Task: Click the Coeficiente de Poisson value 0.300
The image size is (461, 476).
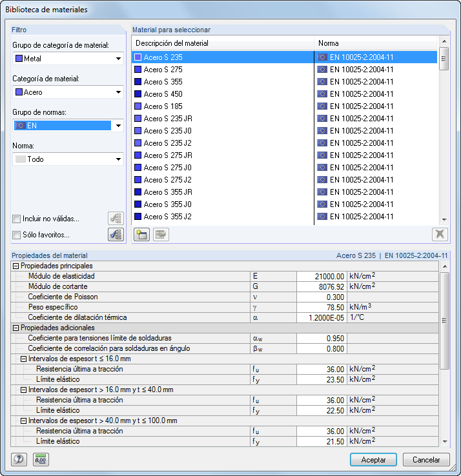Action: click(322, 297)
